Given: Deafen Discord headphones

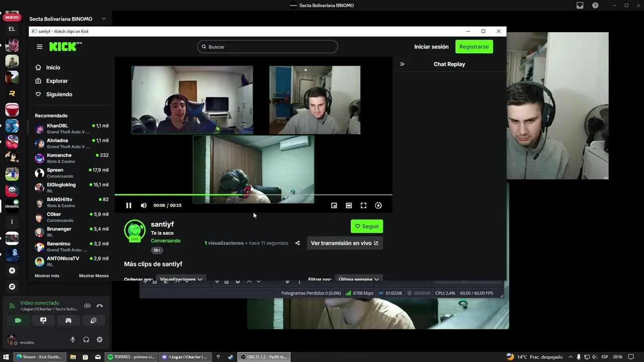Looking at the screenshot, I should click(x=86, y=340).
